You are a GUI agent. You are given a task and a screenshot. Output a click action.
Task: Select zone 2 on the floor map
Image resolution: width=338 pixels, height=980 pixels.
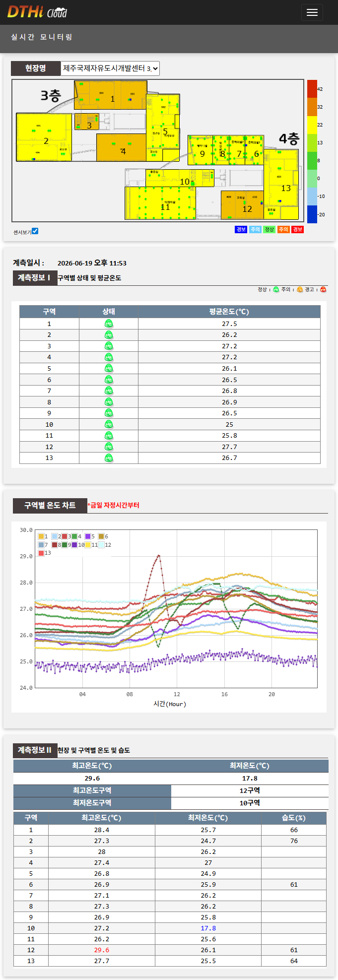click(x=44, y=137)
